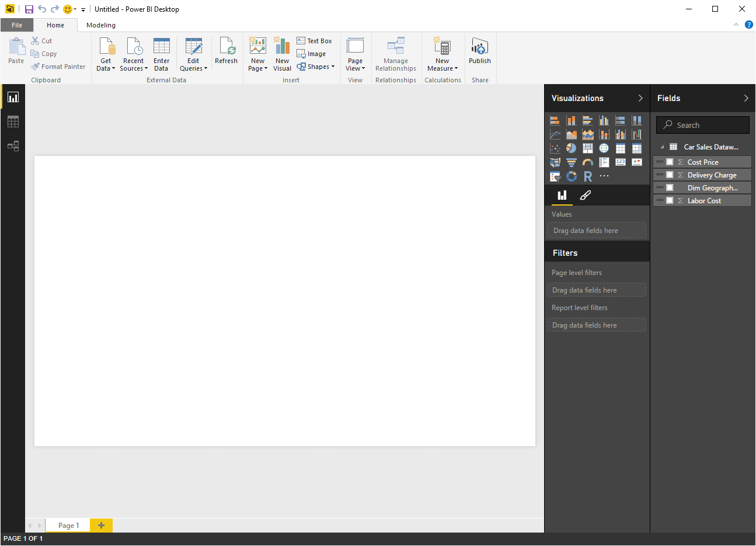Viewport: 756px width, 546px height.
Task: Add a new page with plus button
Action: pyautogui.click(x=101, y=525)
